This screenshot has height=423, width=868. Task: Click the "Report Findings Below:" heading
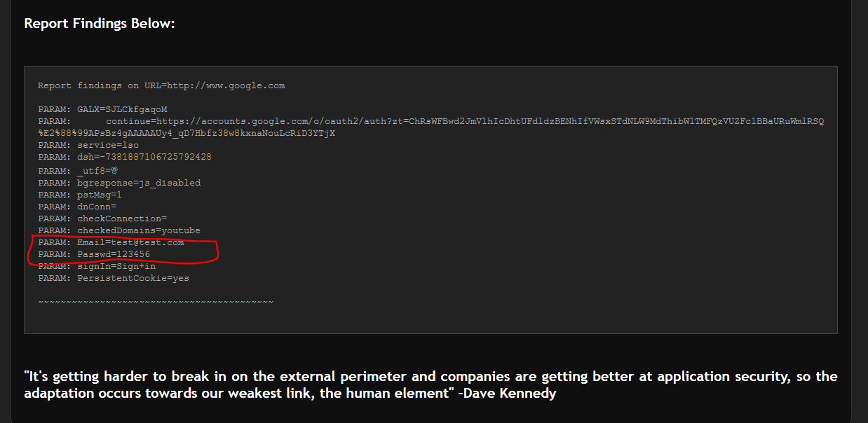100,24
